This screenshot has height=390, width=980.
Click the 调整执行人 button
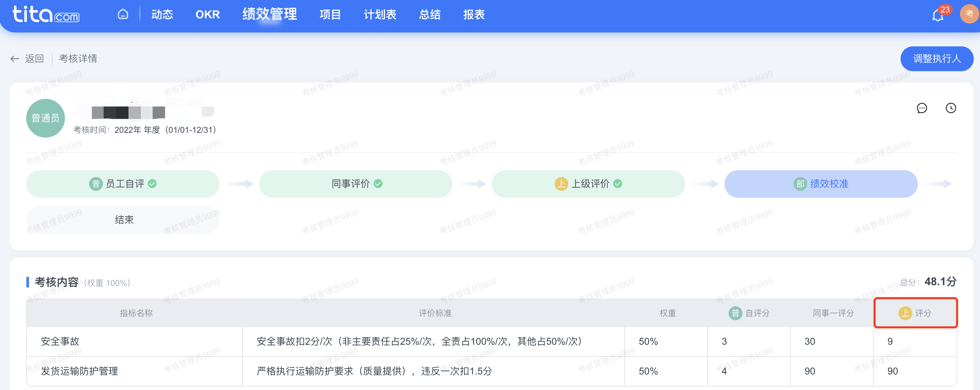pos(936,59)
